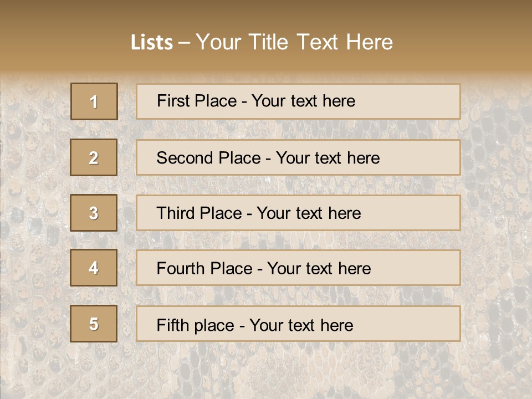Select the number 1 box
The width and height of the screenshot is (532, 399).
coord(94,101)
